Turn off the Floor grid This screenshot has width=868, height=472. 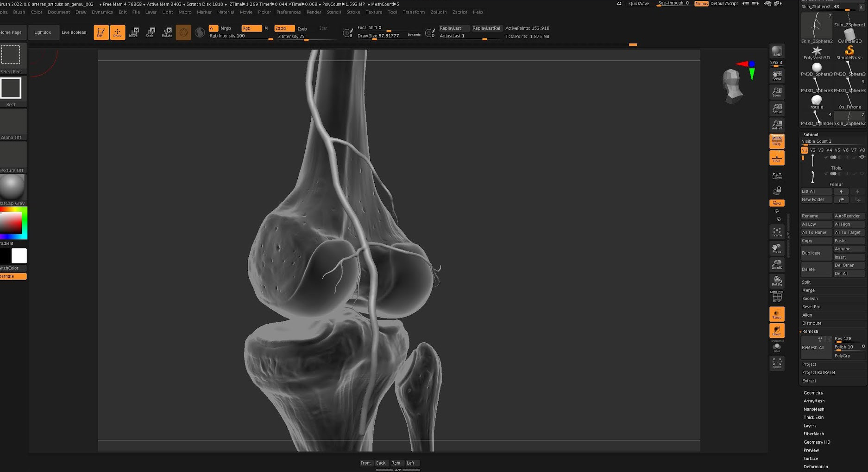777,158
